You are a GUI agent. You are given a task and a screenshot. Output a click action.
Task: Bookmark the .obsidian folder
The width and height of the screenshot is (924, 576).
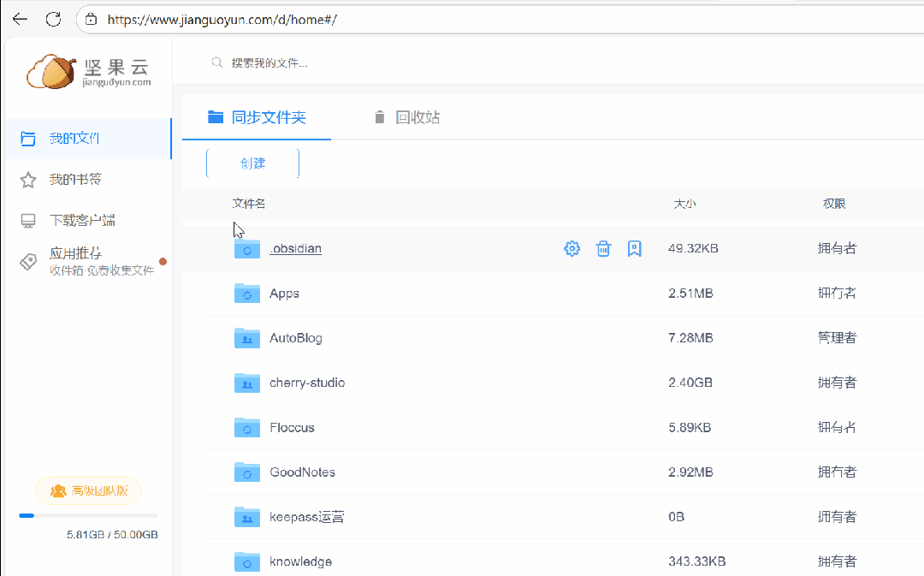634,249
